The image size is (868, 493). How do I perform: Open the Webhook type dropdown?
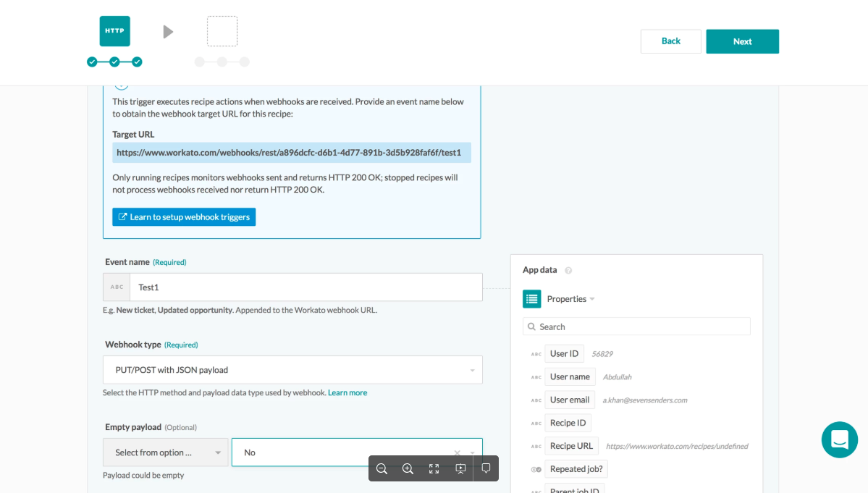tap(292, 370)
